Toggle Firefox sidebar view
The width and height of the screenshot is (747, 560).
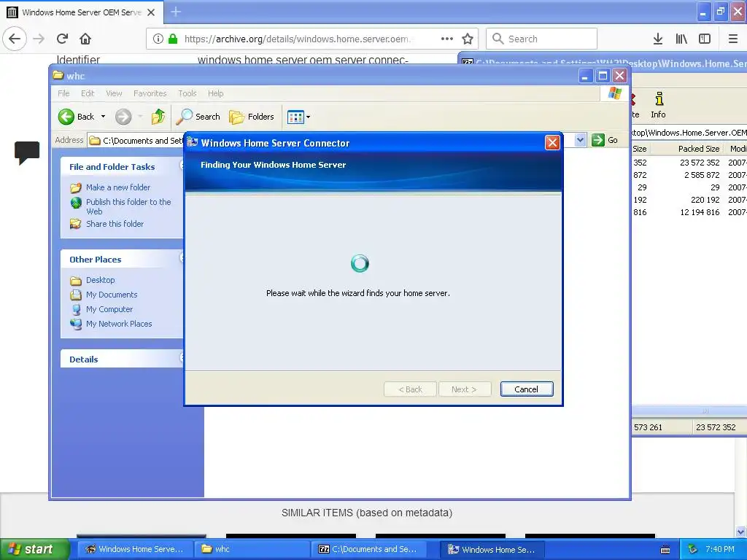(x=705, y=39)
